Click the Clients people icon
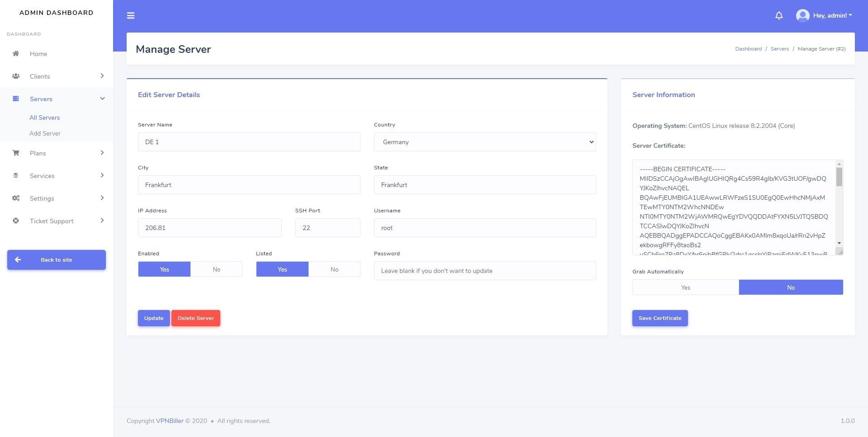This screenshot has width=868, height=437. tap(16, 76)
